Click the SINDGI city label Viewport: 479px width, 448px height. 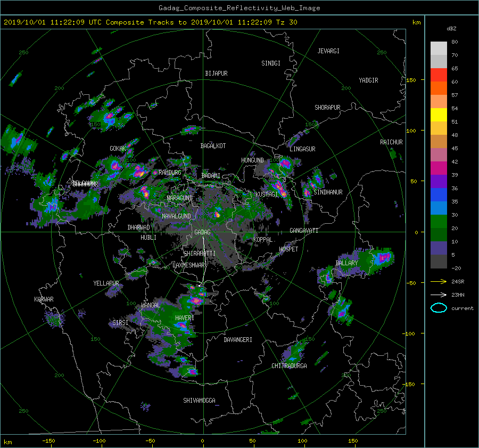pyautogui.click(x=271, y=63)
